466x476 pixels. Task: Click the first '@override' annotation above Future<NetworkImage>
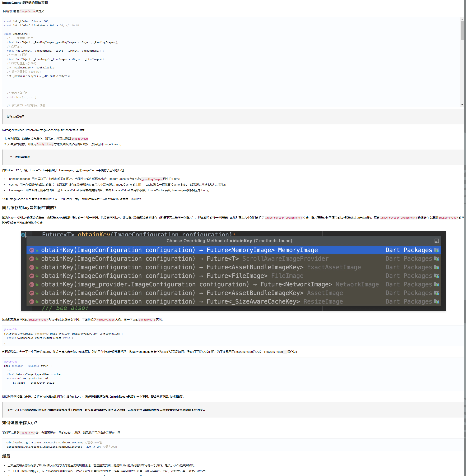(11, 330)
